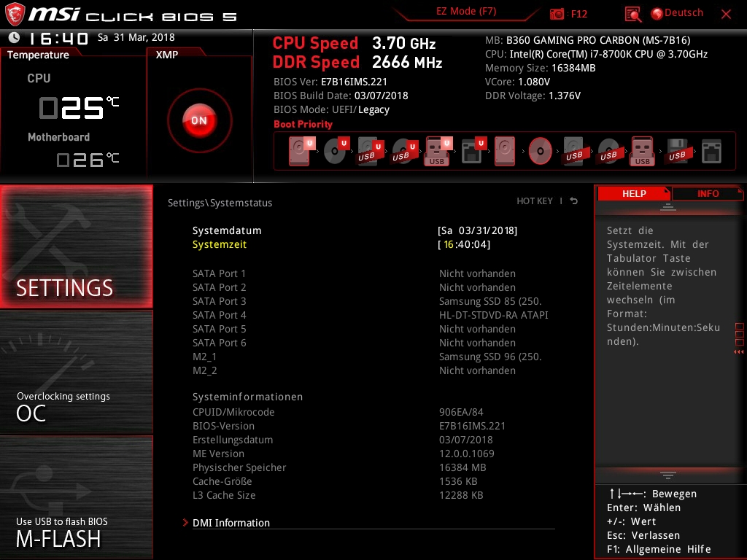Click the Motherboard temperature 26°C readout
This screenshot has height=560, width=747.
tap(88, 159)
